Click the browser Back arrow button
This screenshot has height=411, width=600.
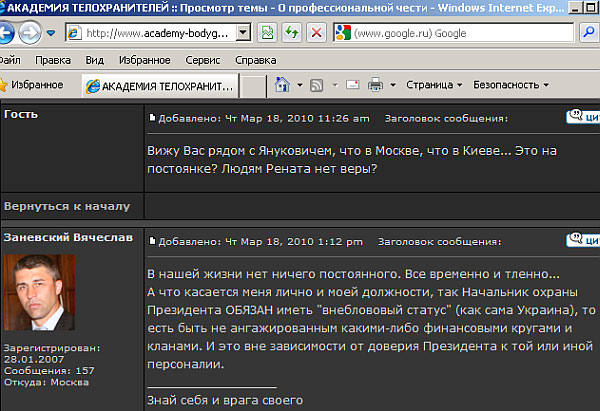[x=8, y=33]
